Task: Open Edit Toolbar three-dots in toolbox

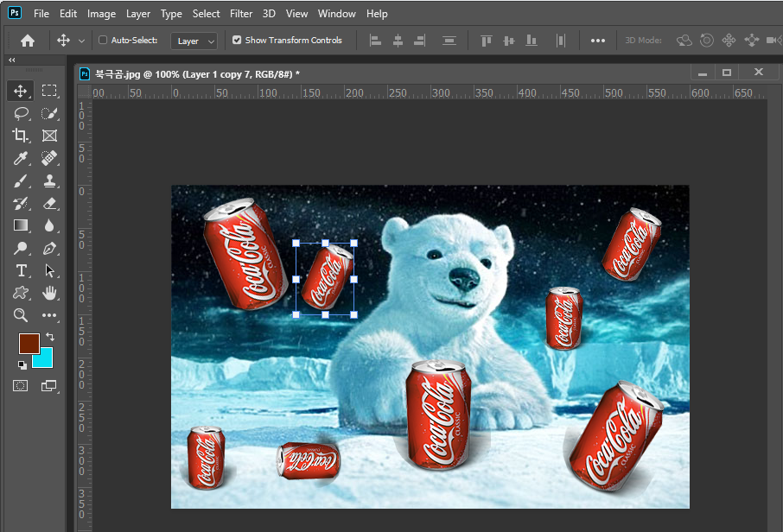Action: pyautogui.click(x=49, y=315)
